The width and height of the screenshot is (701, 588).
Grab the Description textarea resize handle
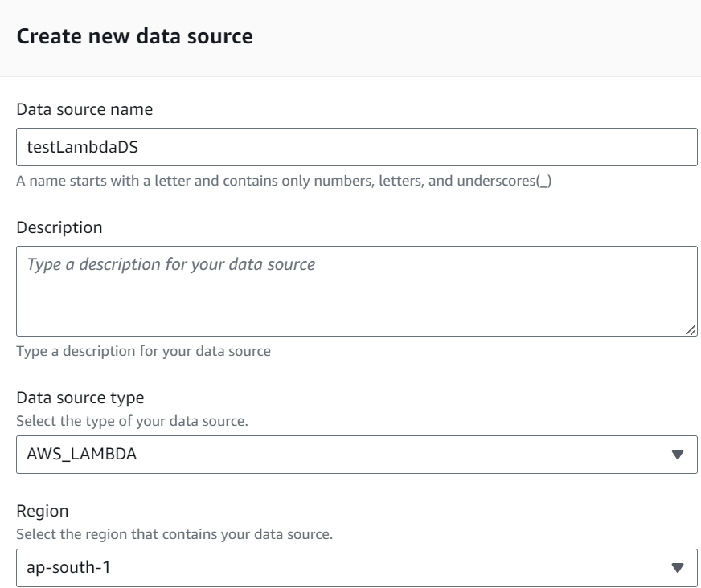click(691, 330)
